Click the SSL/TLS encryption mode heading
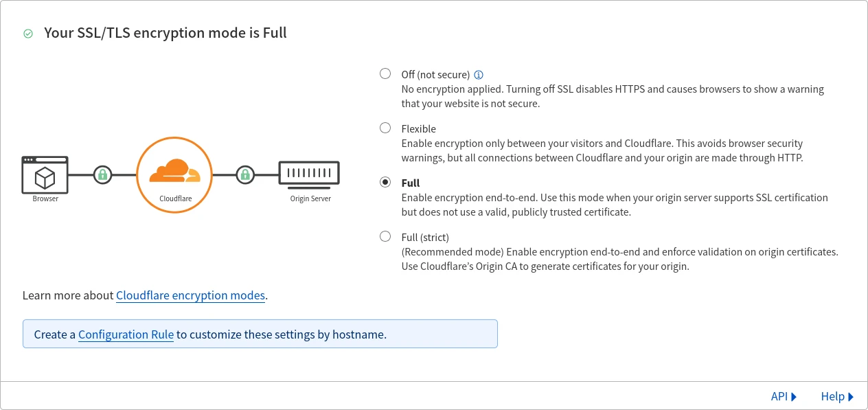The height and width of the screenshot is (410, 868). tap(165, 32)
